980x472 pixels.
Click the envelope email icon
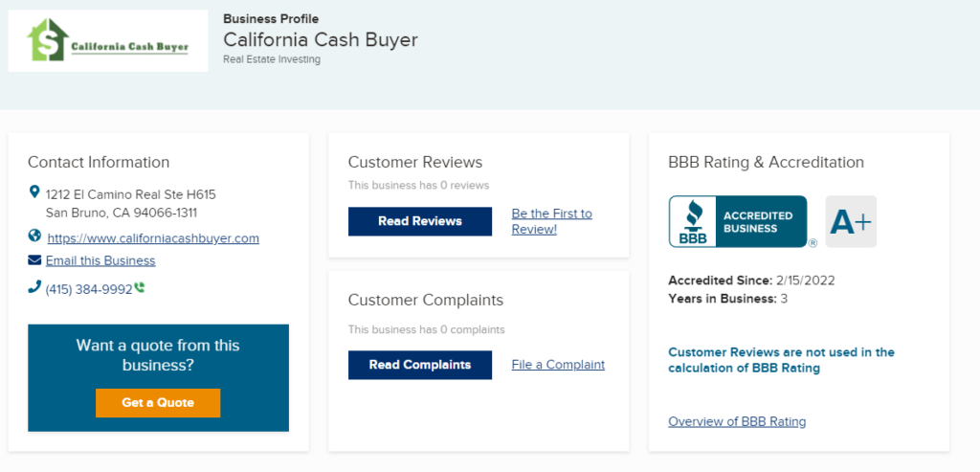click(34, 259)
